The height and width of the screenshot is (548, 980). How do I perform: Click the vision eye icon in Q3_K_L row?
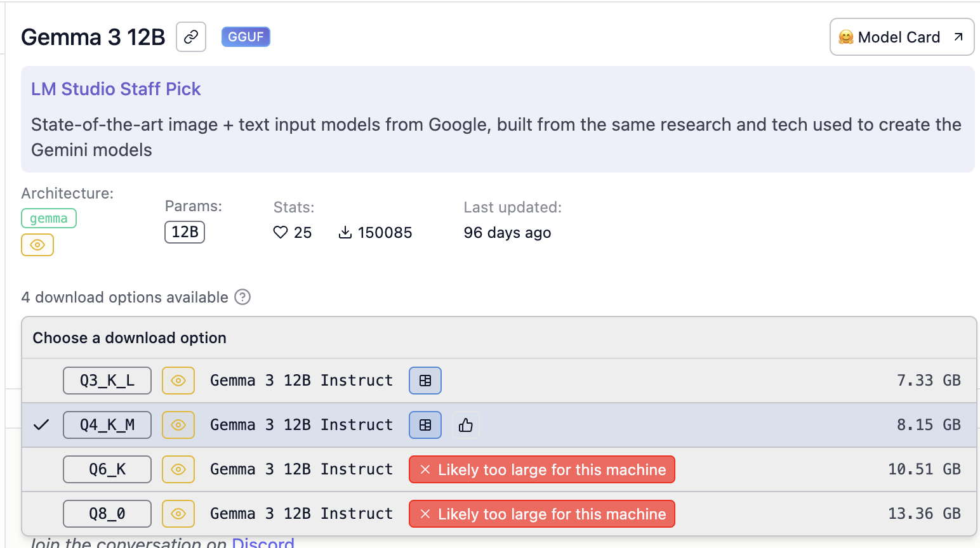tap(178, 381)
